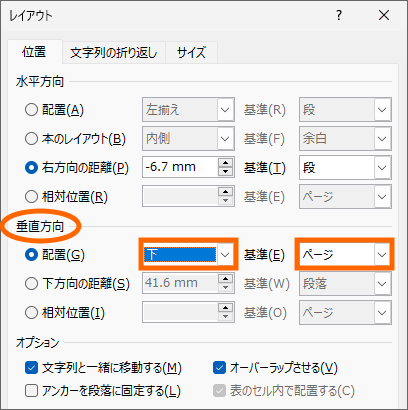Toggle the オーバーラップさせる(V) checkbox
The width and height of the screenshot is (408, 410).
(x=219, y=368)
